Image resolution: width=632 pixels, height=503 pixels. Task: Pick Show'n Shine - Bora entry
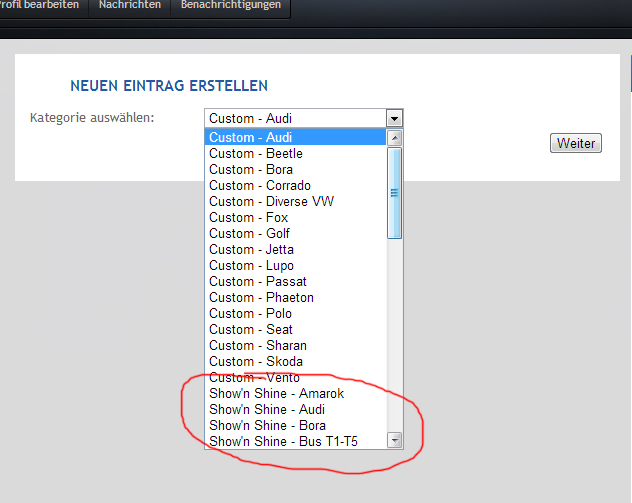pos(267,426)
